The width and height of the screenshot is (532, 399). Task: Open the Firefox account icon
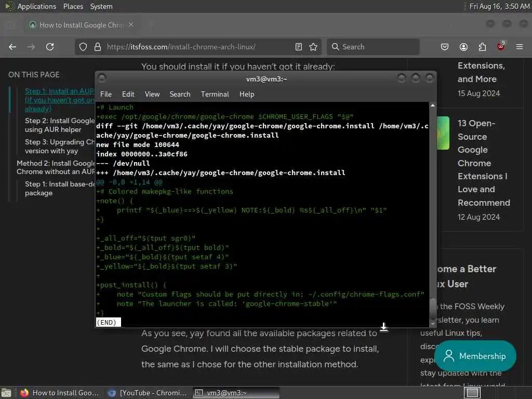pyautogui.click(x=463, y=47)
